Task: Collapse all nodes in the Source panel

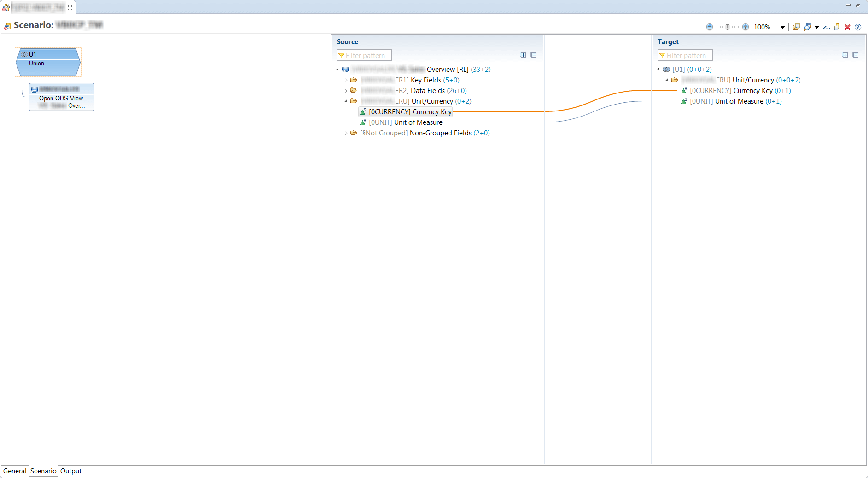Action: tap(534, 54)
